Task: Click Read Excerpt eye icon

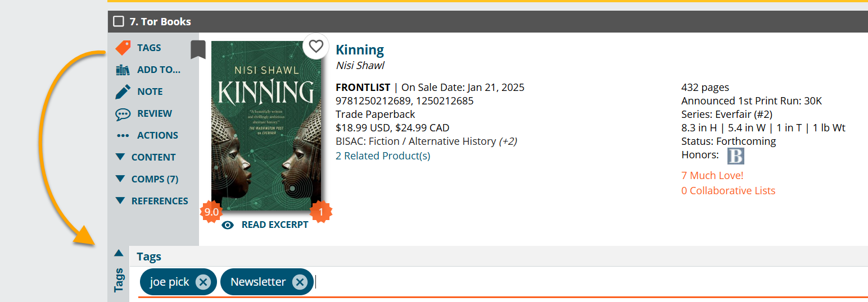Action: pos(228,225)
